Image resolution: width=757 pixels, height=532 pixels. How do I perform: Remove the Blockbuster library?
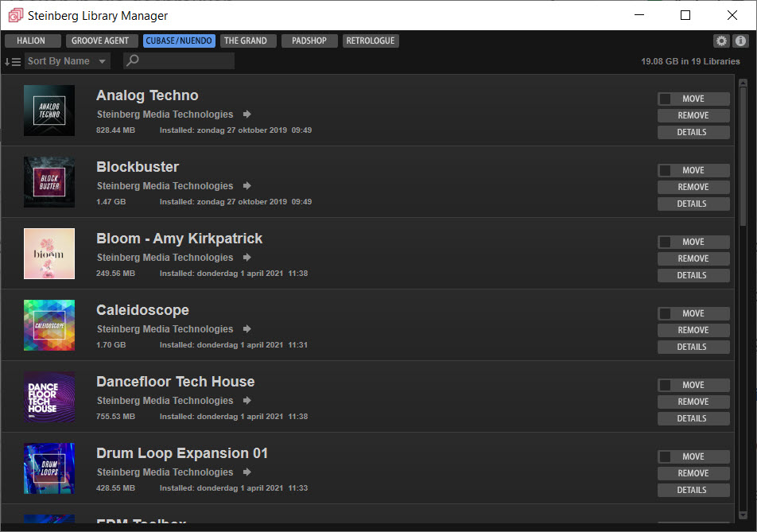click(x=693, y=187)
